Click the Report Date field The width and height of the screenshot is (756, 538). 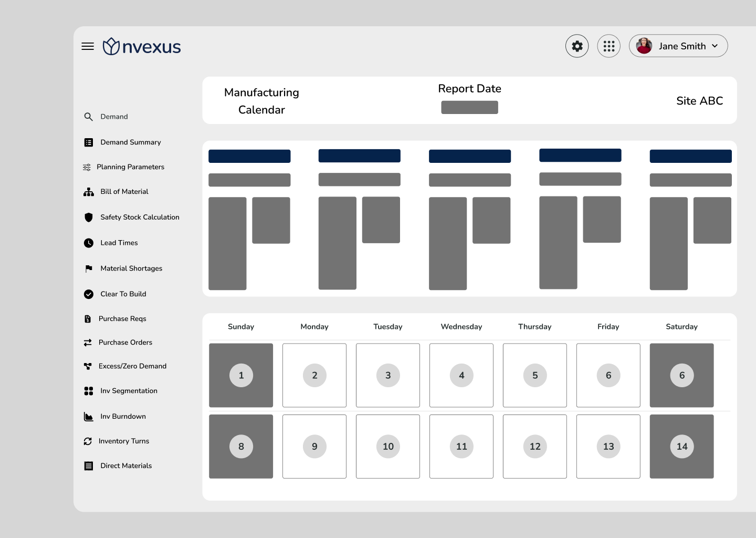tap(469, 107)
